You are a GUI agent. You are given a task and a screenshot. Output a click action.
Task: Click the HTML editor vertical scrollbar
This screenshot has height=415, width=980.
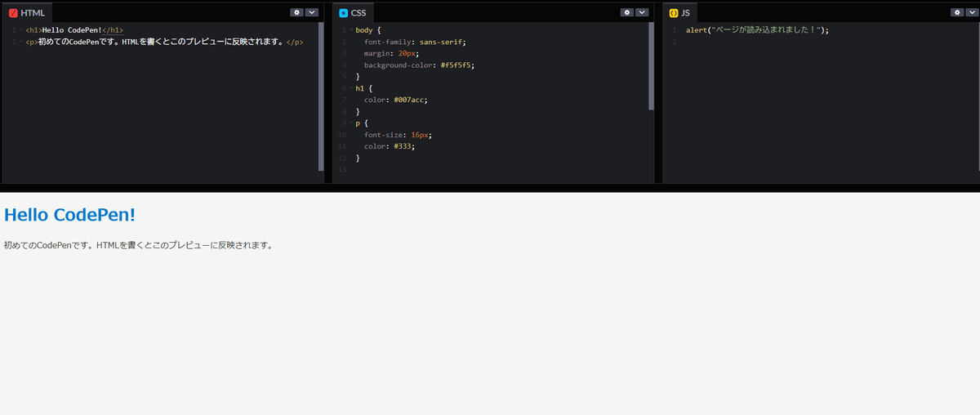tap(321, 96)
